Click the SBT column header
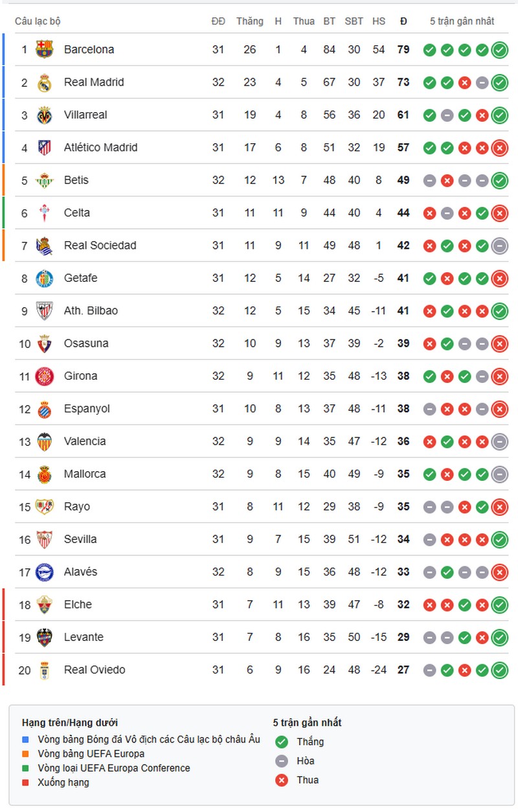 point(354,21)
